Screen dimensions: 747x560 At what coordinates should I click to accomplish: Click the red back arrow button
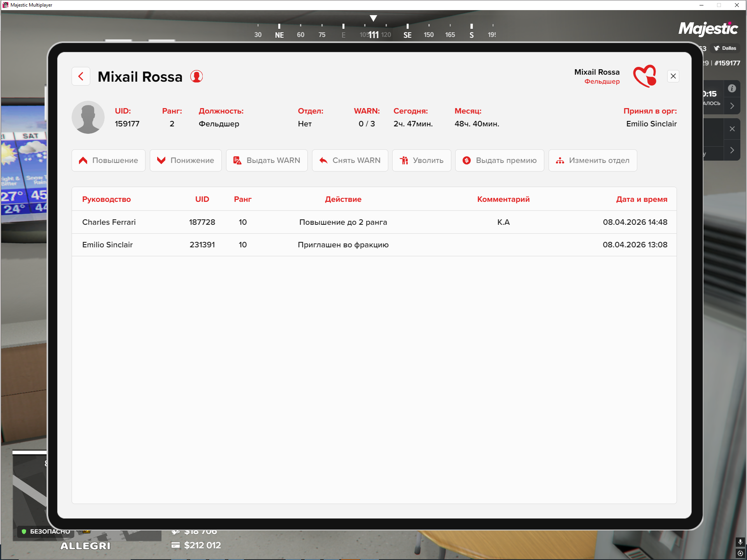81,76
